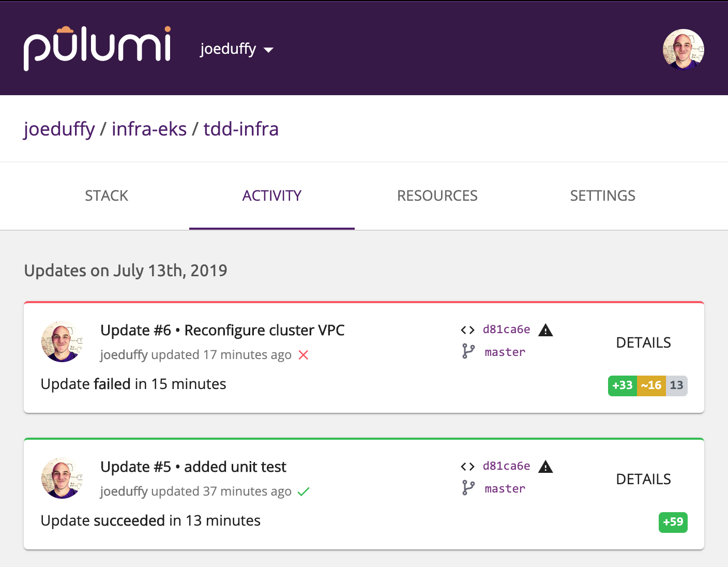Screen dimensions: 728x567
Task: Open the infra-eks project breadcrumb link
Action: [149, 129]
